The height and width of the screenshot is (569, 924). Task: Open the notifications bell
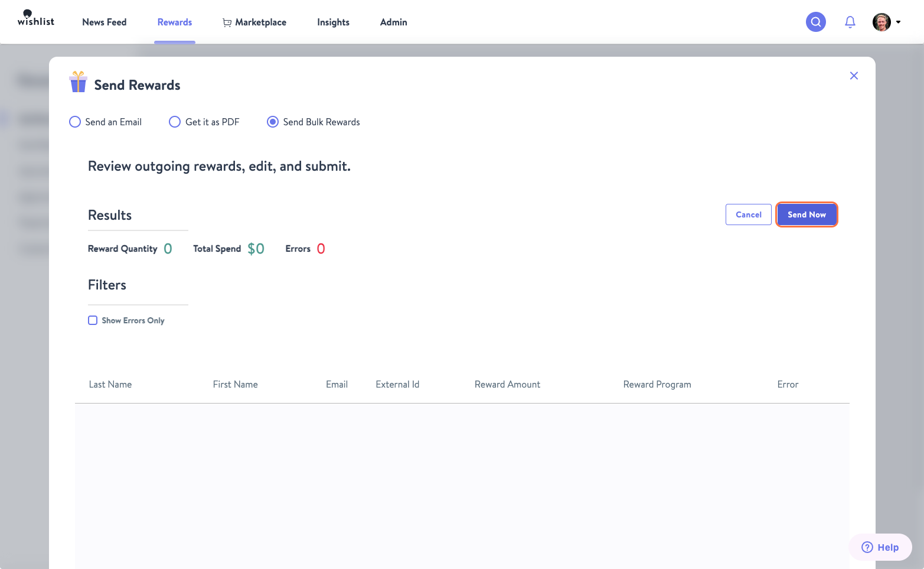tap(850, 22)
